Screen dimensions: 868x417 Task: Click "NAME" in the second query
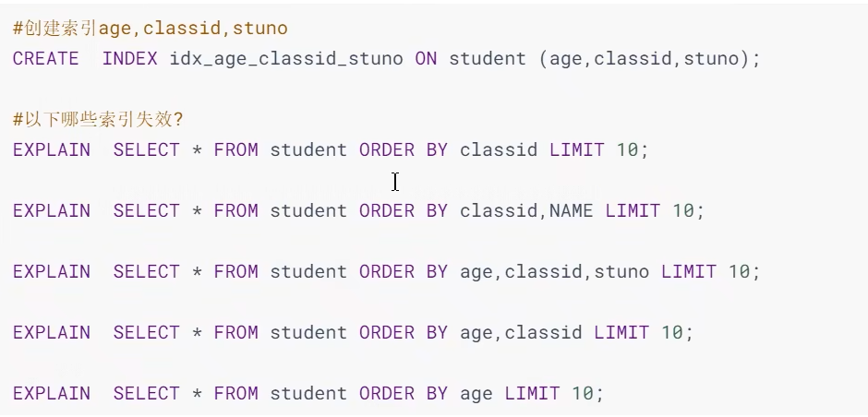[x=572, y=210]
